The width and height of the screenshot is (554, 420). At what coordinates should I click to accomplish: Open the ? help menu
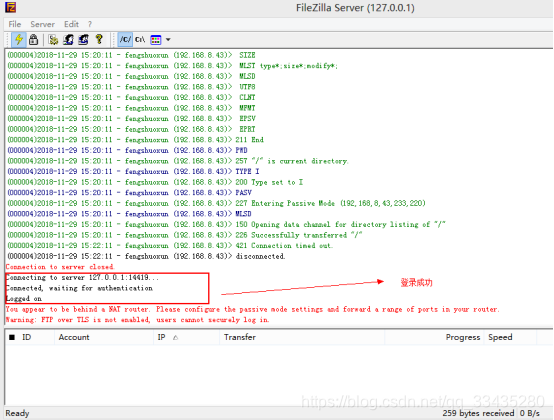pos(90,24)
